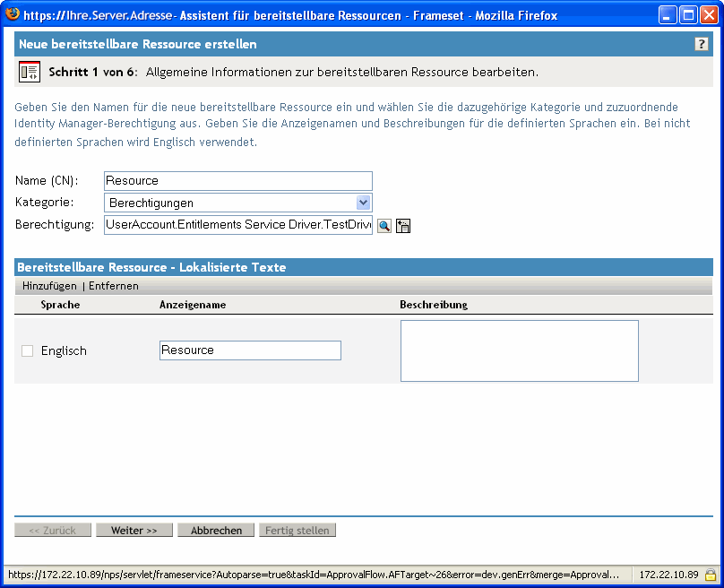Click the Firefox logo in title bar
Viewport: 724px width, 588px height.
tap(13, 14)
